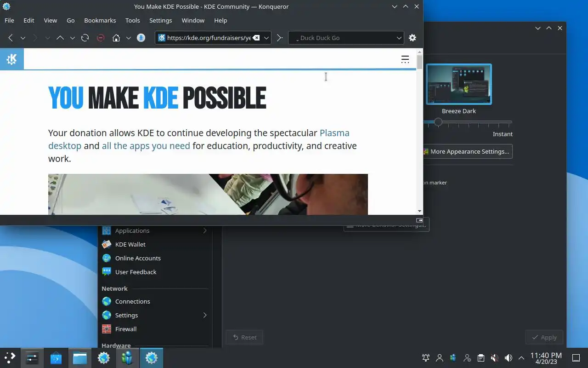
Task: Open the Edit menu
Action: tap(29, 20)
